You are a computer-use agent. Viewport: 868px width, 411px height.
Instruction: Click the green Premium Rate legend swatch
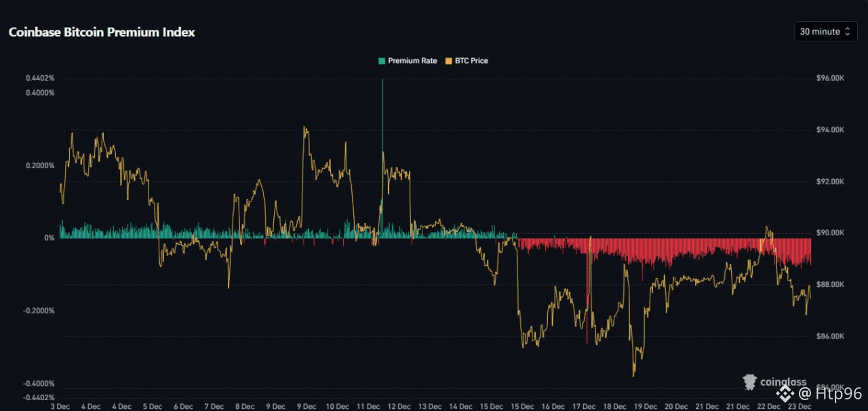382,61
